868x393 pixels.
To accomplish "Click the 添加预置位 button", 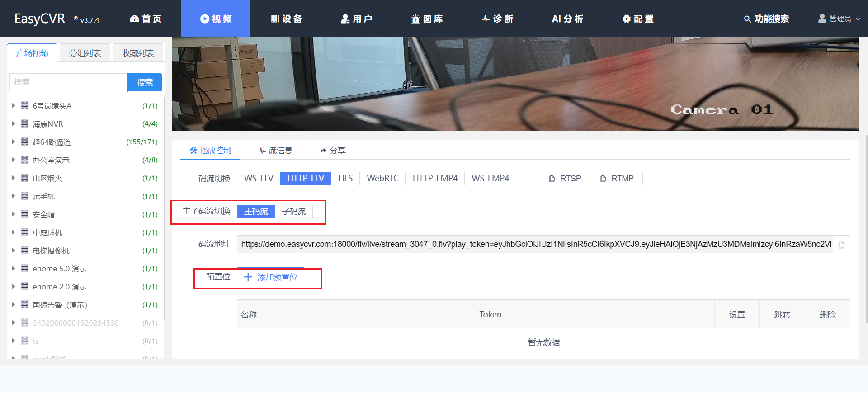I will (x=270, y=277).
